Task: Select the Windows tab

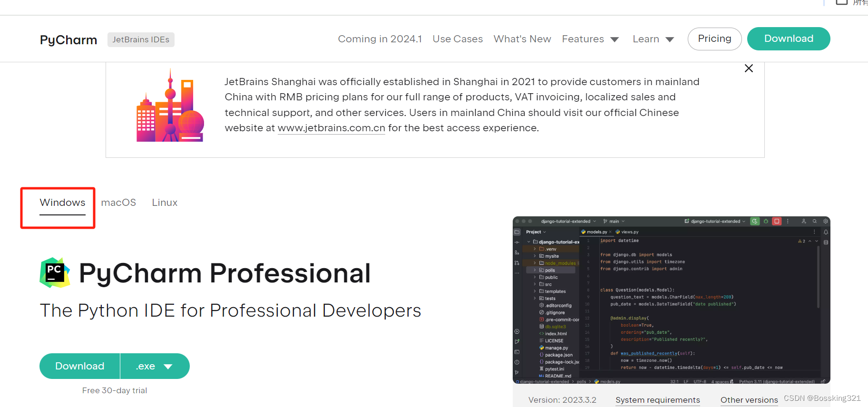Action: coord(62,203)
